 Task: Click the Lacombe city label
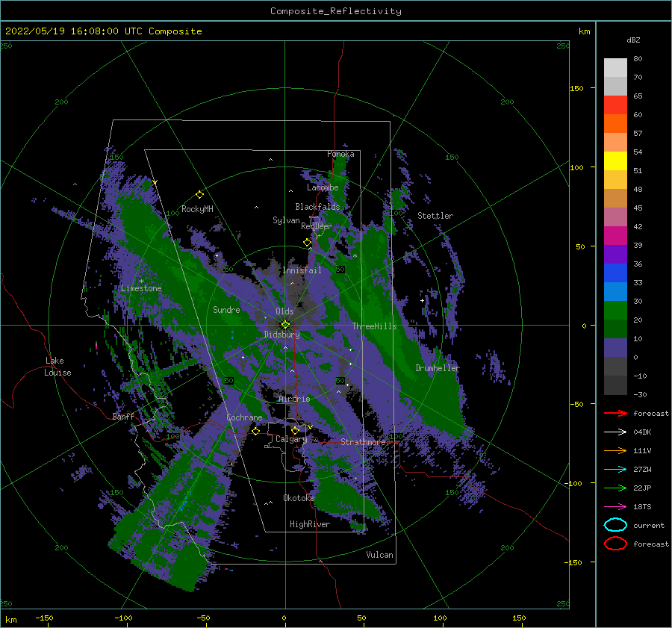pyautogui.click(x=323, y=187)
